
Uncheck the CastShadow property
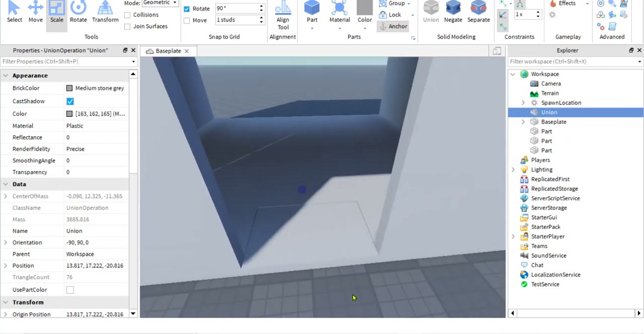click(70, 101)
